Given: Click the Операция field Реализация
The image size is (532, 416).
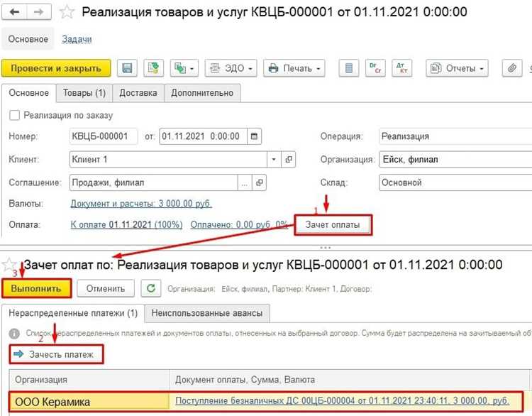Looking at the screenshot, I should 455,136.
